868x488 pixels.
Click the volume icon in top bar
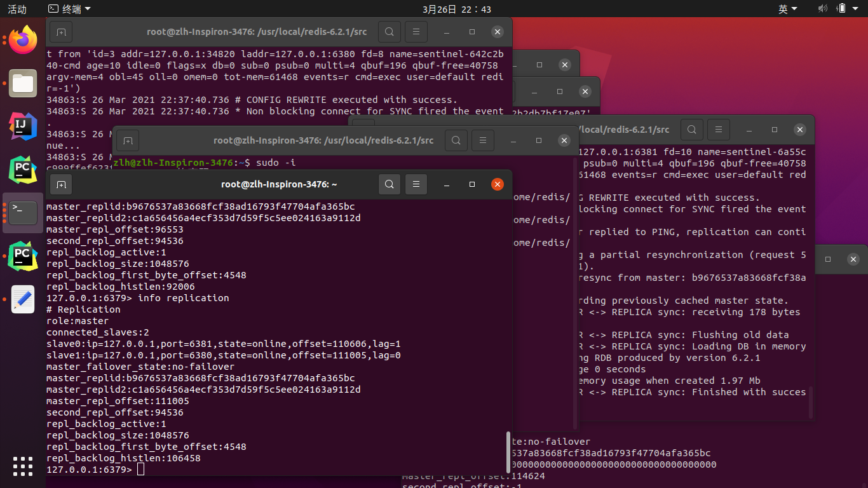point(823,9)
